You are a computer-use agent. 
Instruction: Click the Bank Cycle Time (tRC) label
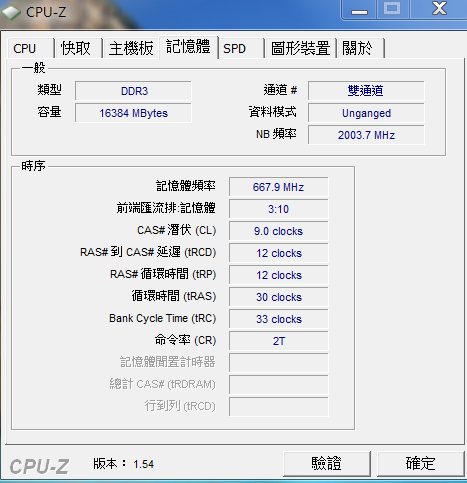pos(163,318)
